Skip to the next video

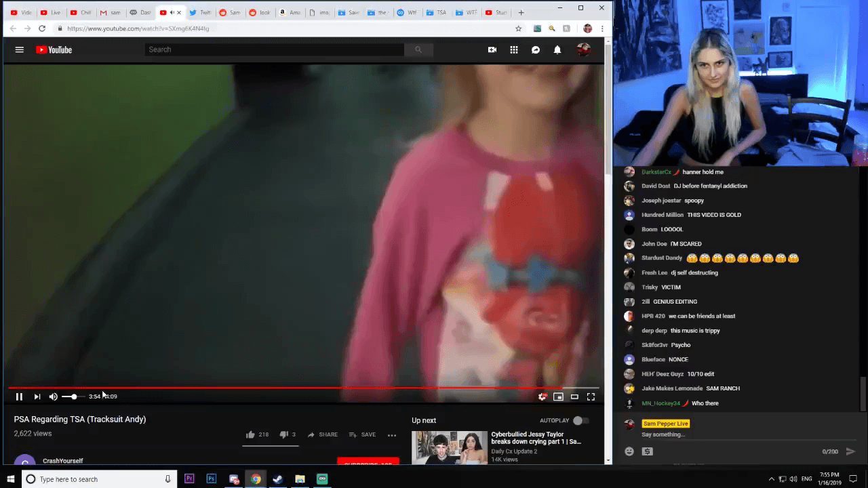(x=37, y=396)
